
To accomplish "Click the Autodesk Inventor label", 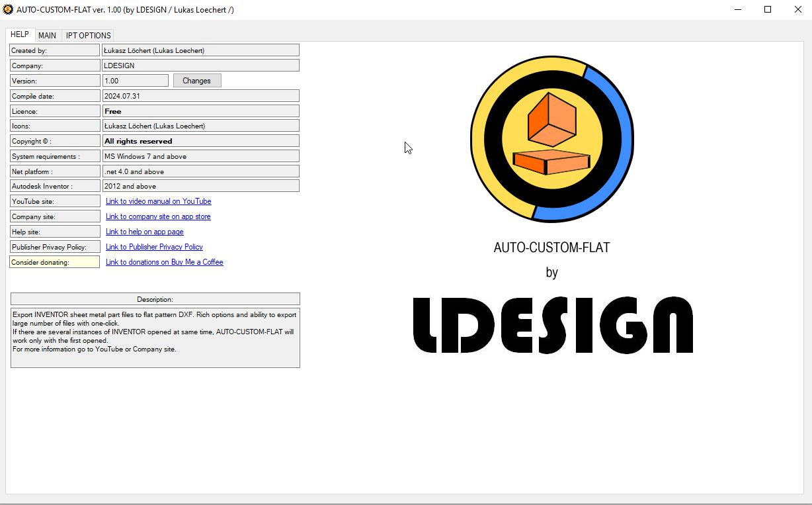I will click(55, 186).
